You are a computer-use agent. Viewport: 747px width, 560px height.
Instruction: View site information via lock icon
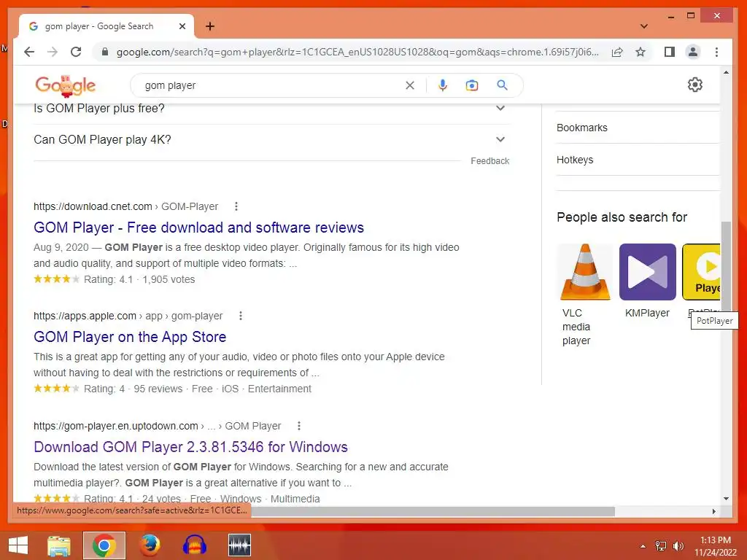[x=105, y=52]
